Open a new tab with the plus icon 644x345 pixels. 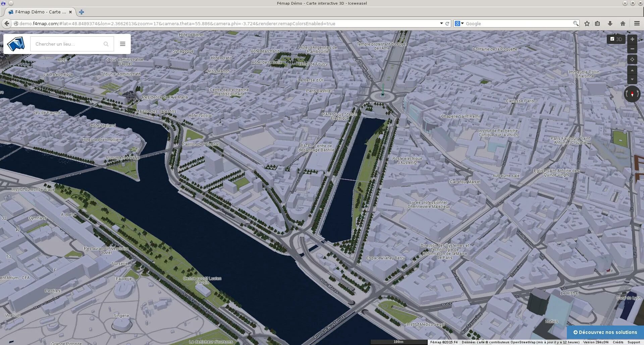(x=82, y=12)
